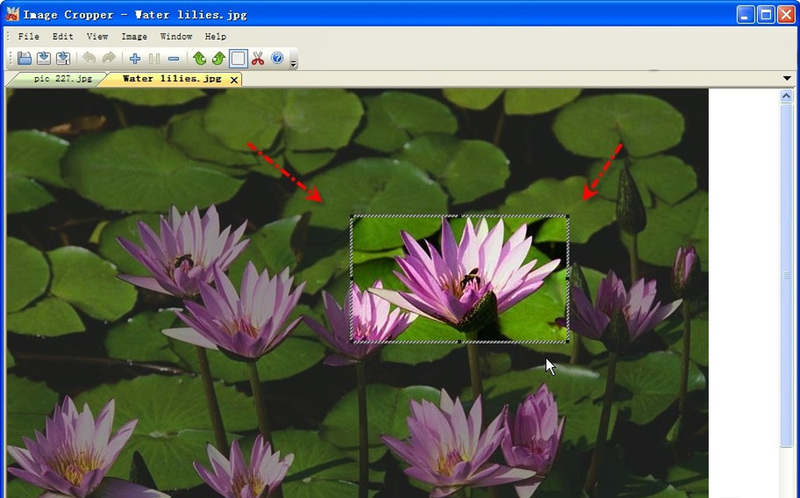
Task: Zoom out with the minus icon
Action: (173, 59)
